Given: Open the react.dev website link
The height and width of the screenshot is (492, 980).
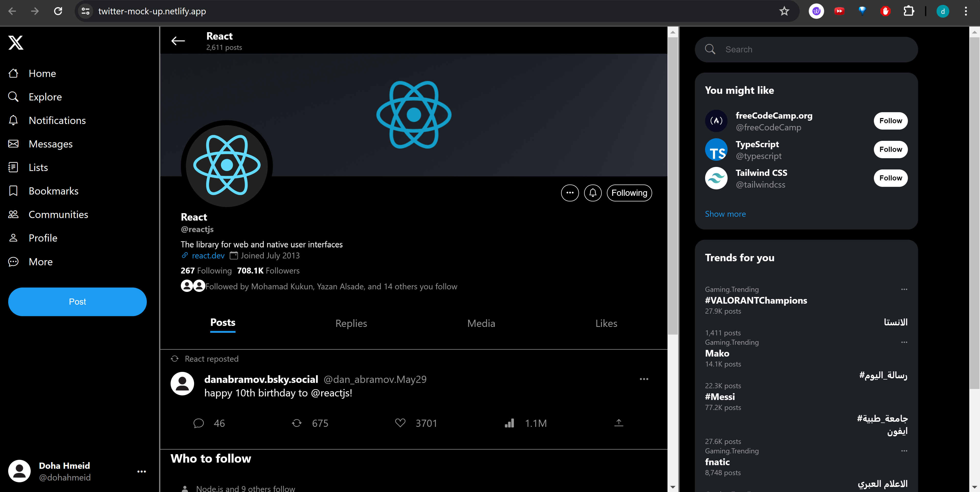Looking at the screenshot, I should (207, 256).
